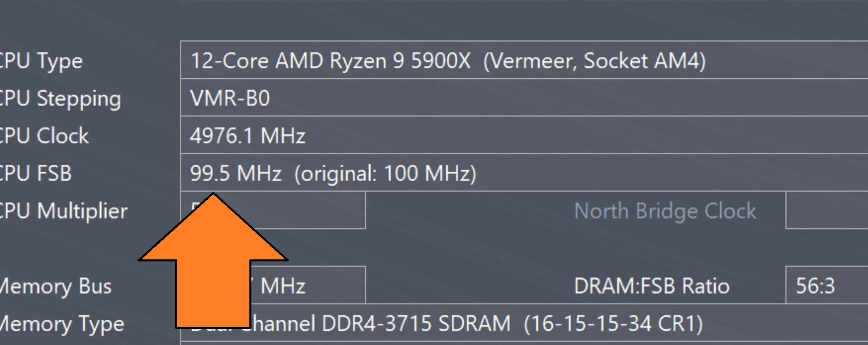Select the empty North Bridge Clock field
This screenshot has height=345, width=868.
tap(827, 210)
